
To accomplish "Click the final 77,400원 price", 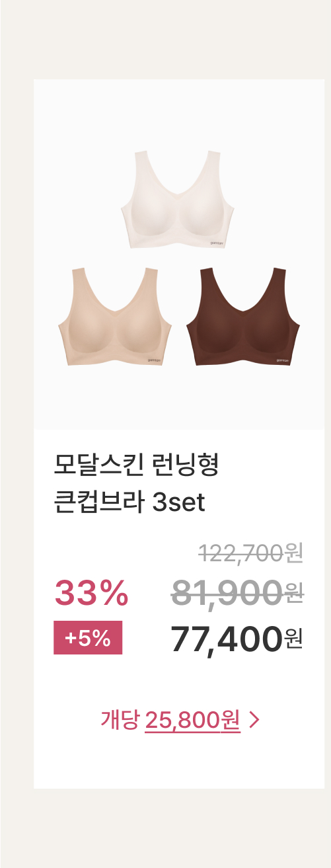I will pos(237,638).
